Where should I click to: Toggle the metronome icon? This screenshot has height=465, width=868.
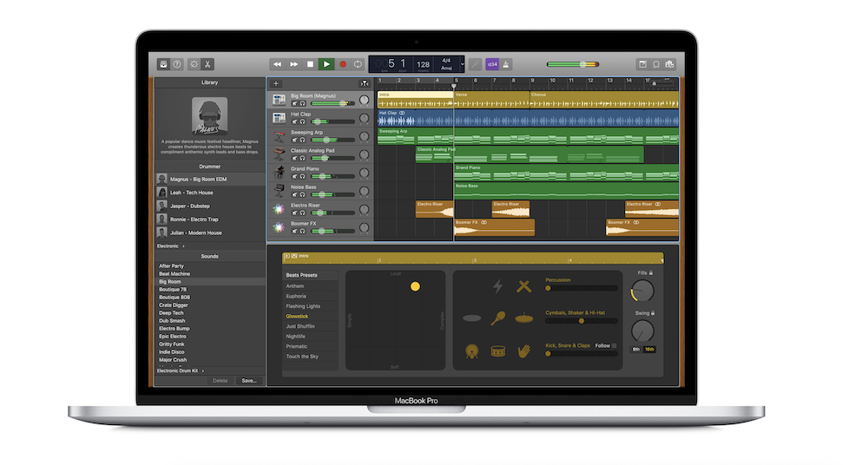506,64
